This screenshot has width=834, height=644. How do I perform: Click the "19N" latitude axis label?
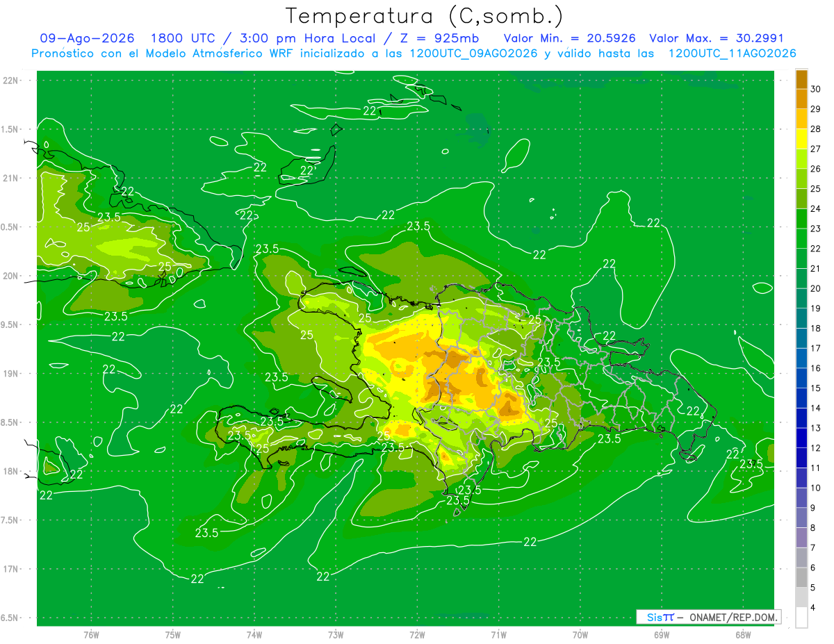10,374
